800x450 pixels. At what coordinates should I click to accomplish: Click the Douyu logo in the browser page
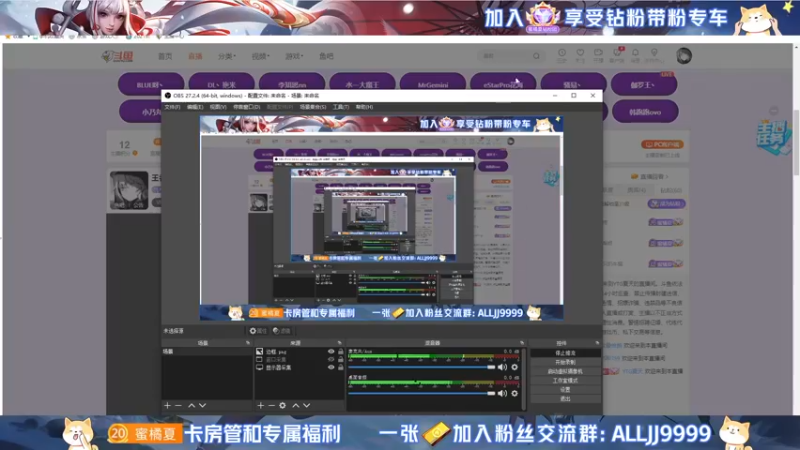118,56
